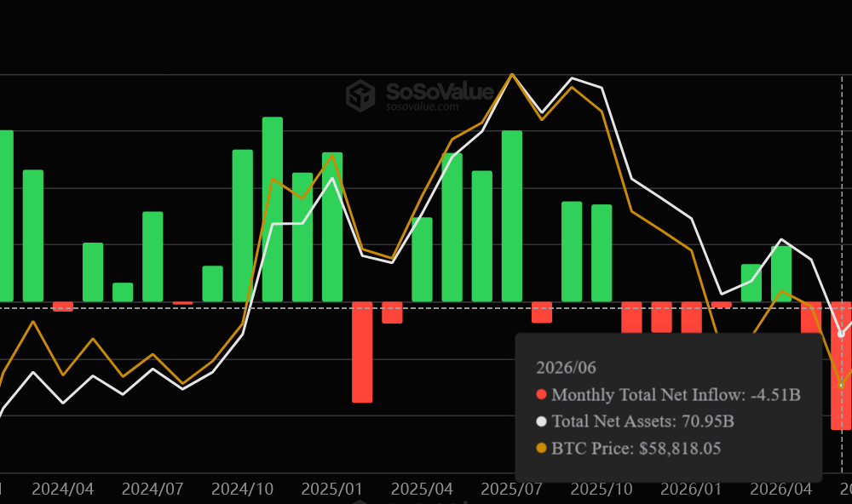Viewport: 852px width, 504px height.
Task: Select the green bar at 2024/10
Action: [242, 226]
